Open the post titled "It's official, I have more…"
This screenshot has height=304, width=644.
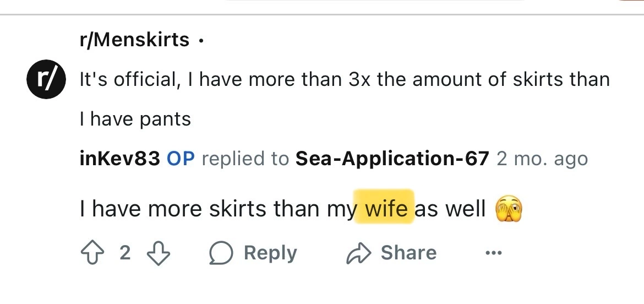[345, 80]
